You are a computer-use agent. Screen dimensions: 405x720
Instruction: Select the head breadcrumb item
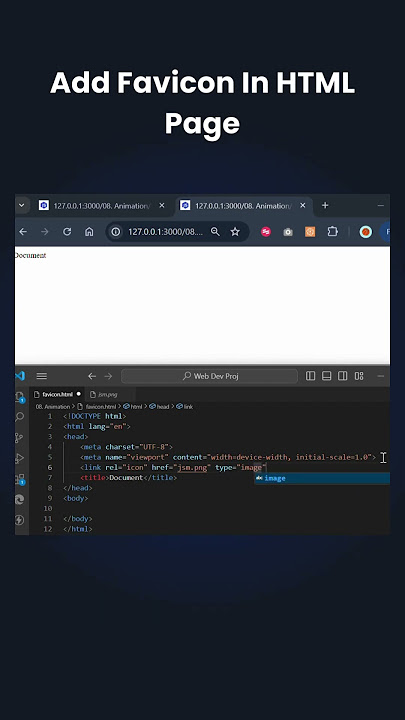pos(159,406)
